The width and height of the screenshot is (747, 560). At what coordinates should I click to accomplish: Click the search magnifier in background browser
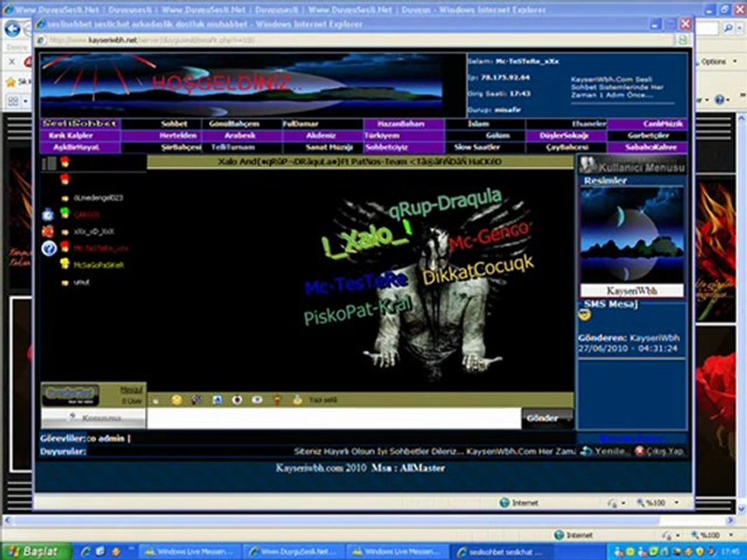728,29
